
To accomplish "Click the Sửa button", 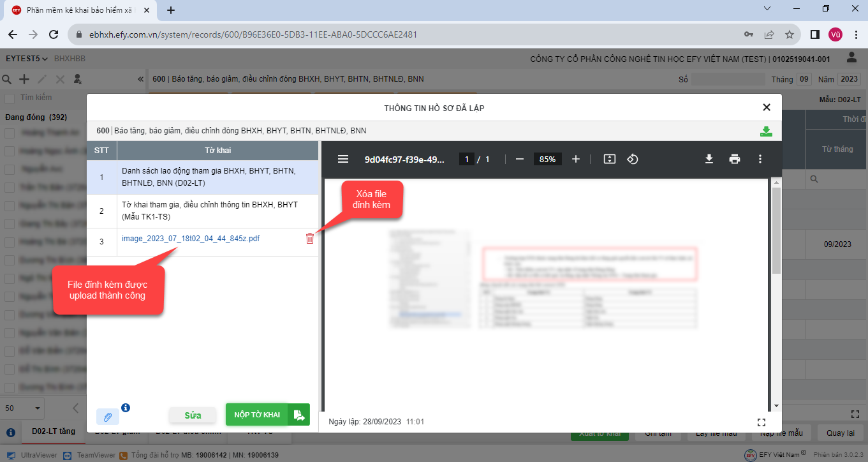I will tap(193, 415).
